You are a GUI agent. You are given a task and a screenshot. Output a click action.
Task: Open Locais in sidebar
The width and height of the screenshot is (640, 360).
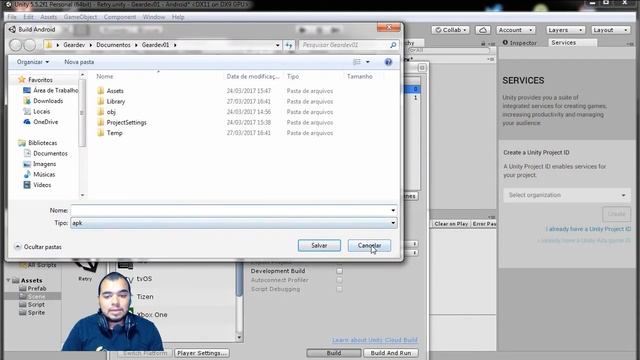point(41,111)
